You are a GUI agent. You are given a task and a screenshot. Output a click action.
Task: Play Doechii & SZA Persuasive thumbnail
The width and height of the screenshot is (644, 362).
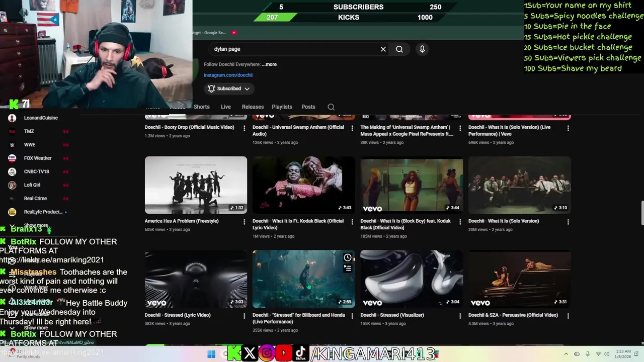(519, 279)
